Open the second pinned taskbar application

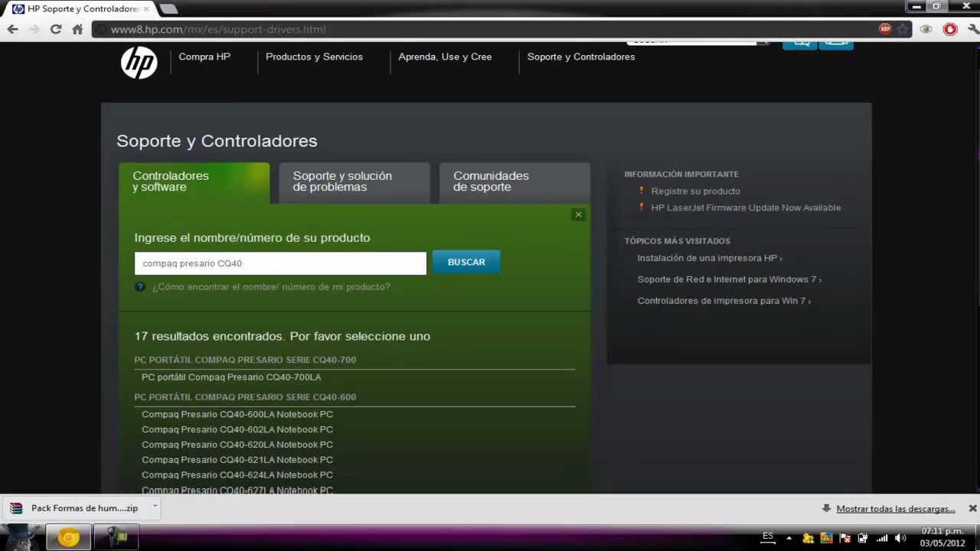(116, 538)
